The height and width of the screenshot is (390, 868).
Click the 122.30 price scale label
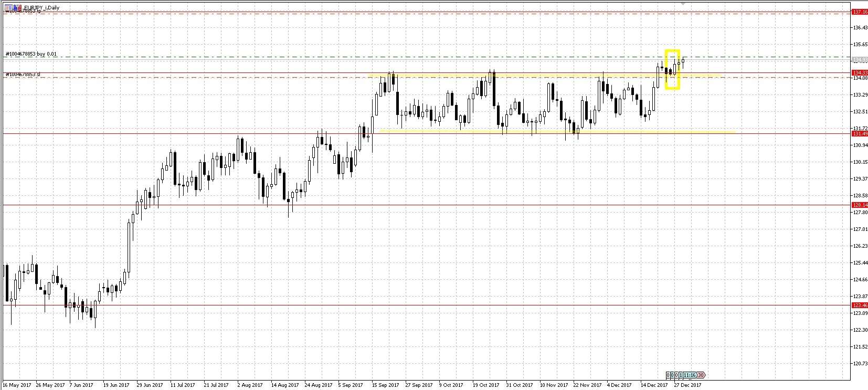tap(860, 330)
